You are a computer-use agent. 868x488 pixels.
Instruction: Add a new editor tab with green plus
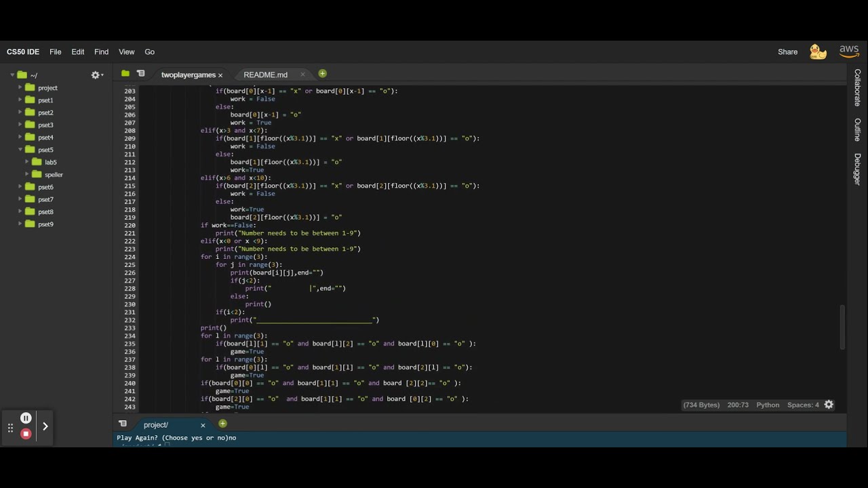(322, 73)
